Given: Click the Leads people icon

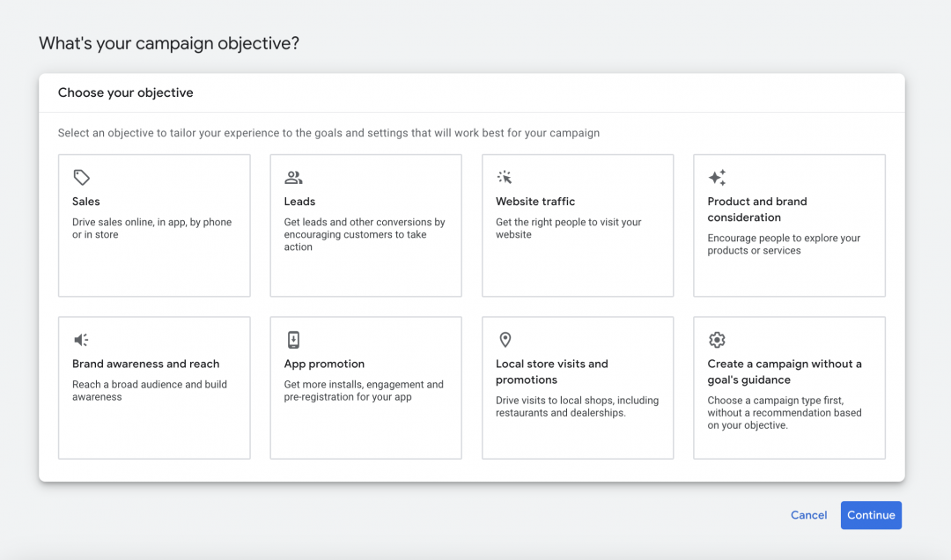Looking at the screenshot, I should tap(293, 178).
